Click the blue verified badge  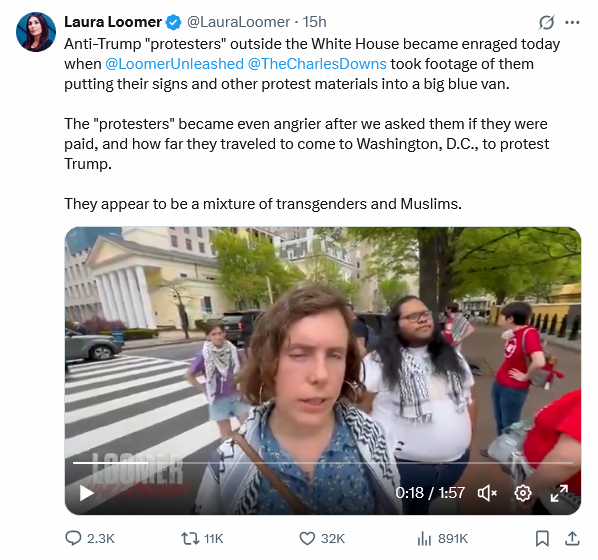(173, 23)
